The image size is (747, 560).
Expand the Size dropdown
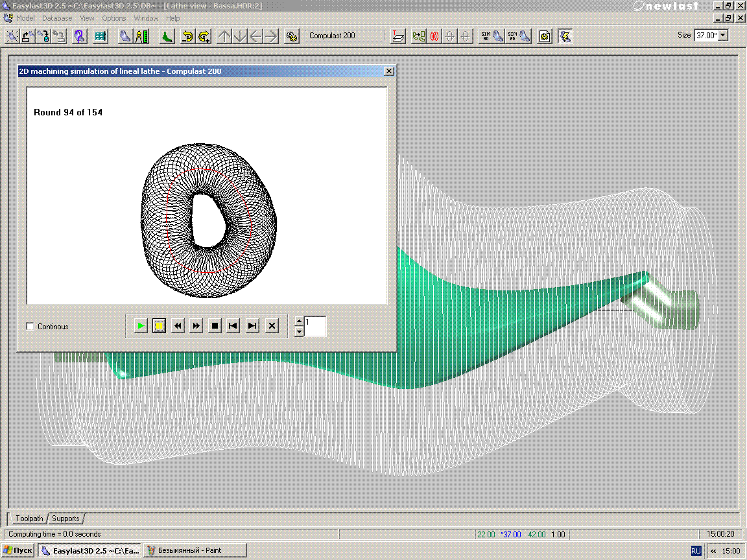coord(723,36)
